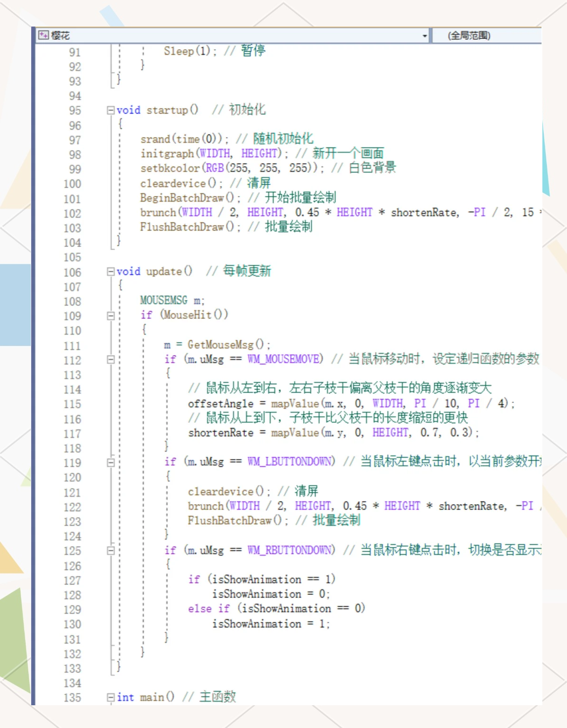This screenshot has width=567, height=728.
Task: Collapse the WM_MOUSEMOVE if block
Action: pyautogui.click(x=110, y=360)
